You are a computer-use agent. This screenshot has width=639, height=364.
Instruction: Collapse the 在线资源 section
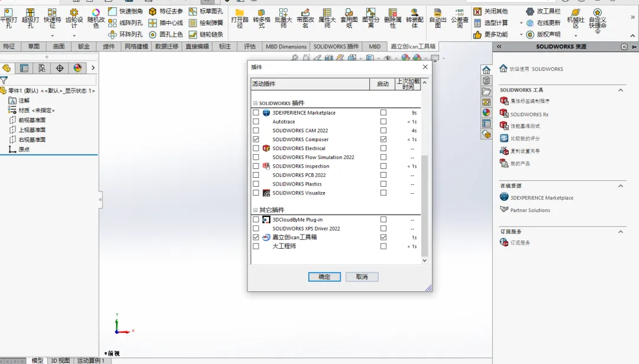pyautogui.click(x=620, y=186)
